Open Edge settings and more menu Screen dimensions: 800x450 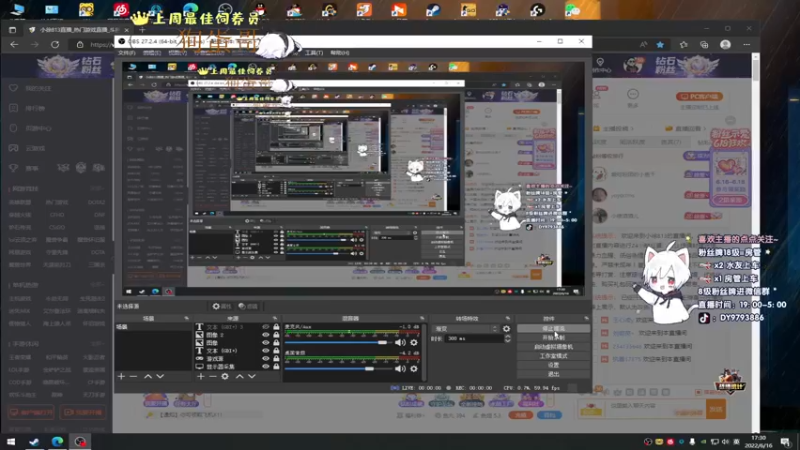coord(746,45)
